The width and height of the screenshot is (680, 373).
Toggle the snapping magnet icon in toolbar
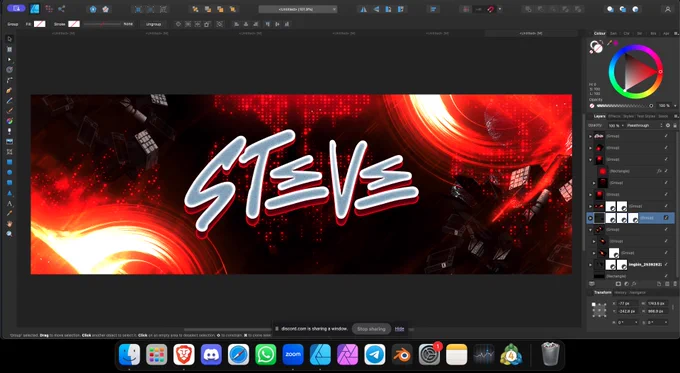point(490,9)
